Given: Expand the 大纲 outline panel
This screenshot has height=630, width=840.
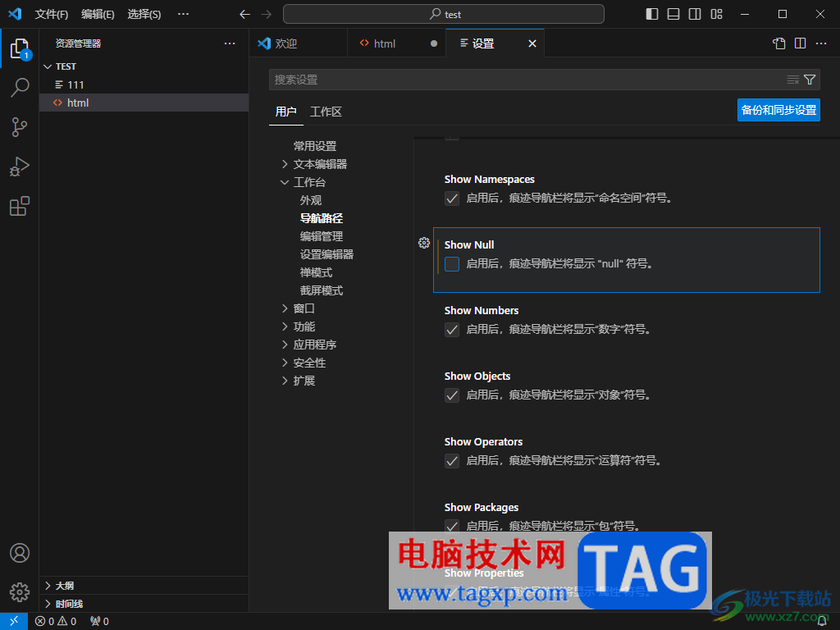Looking at the screenshot, I should (66, 586).
